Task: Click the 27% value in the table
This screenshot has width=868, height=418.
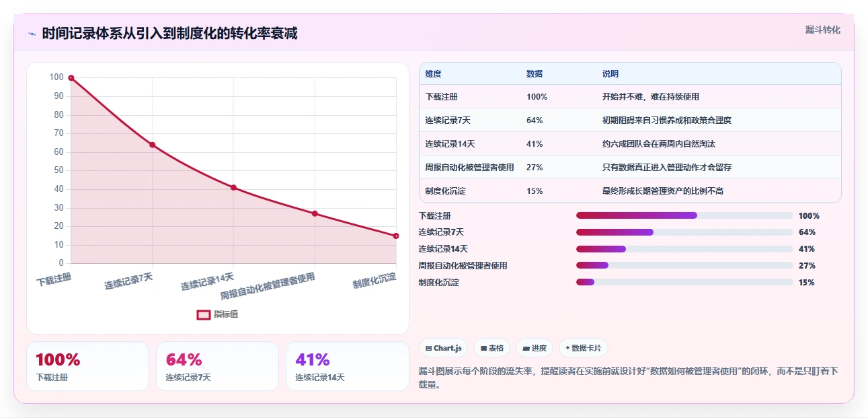Action: [535, 168]
